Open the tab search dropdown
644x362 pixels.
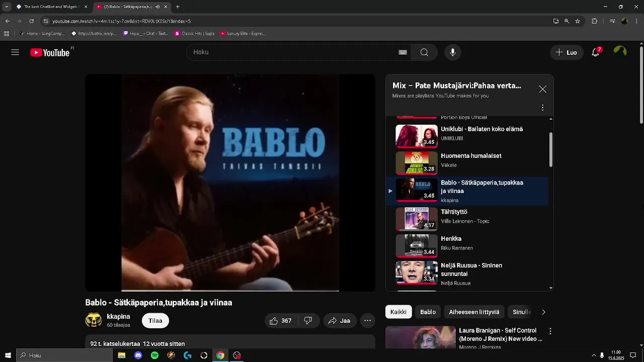pyautogui.click(x=7, y=7)
